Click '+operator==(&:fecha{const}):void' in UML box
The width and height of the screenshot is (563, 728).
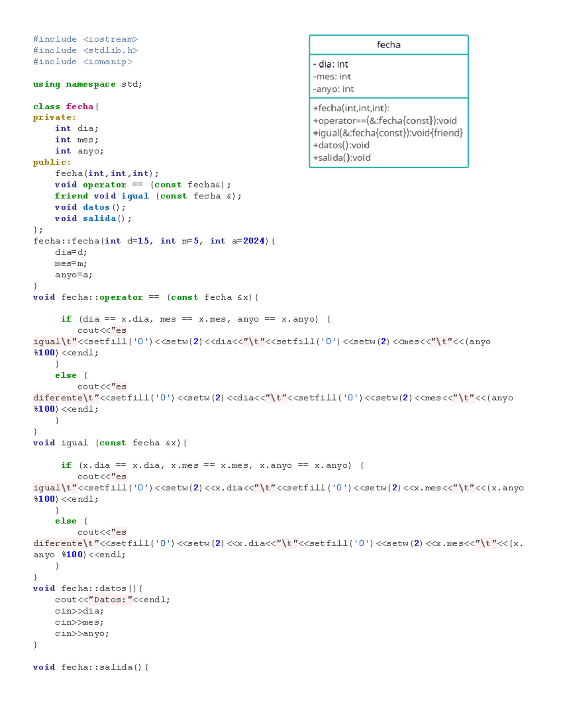click(x=385, y=121)
